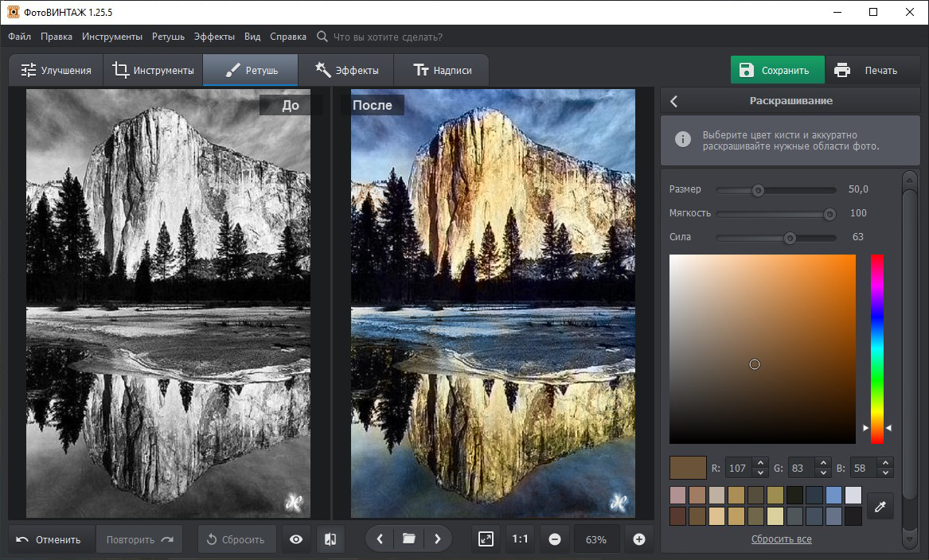Zoom in with the plus icon

638,539
